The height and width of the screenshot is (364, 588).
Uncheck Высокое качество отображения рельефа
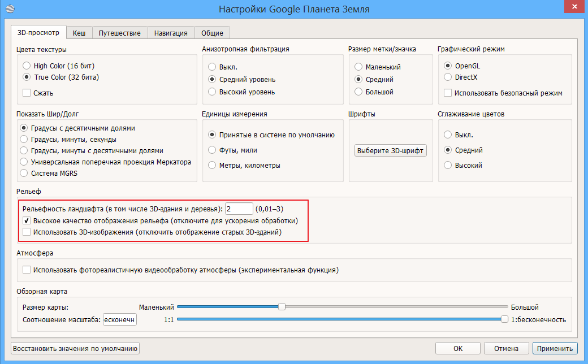tap(27, 220)
